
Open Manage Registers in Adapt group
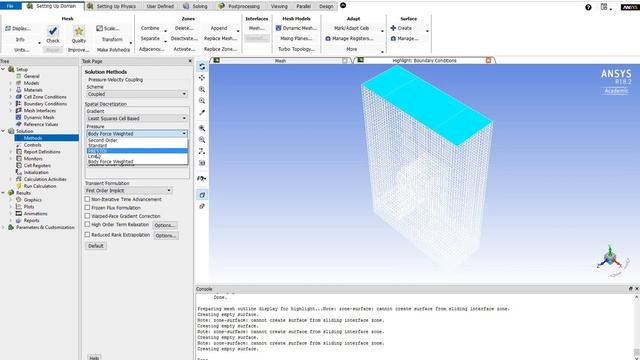349,38
